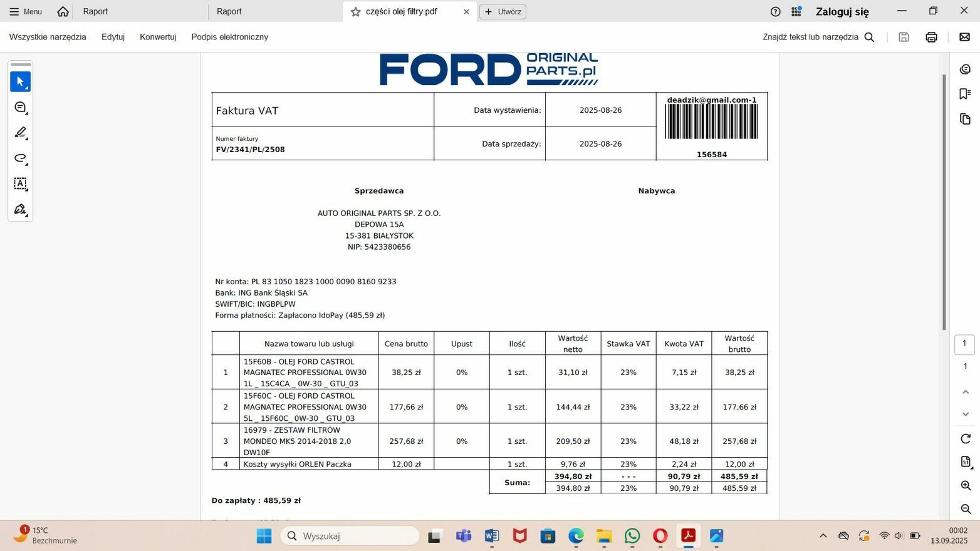Click the barcode number 156584
The image size is (980, 551).
pos(712,155)
